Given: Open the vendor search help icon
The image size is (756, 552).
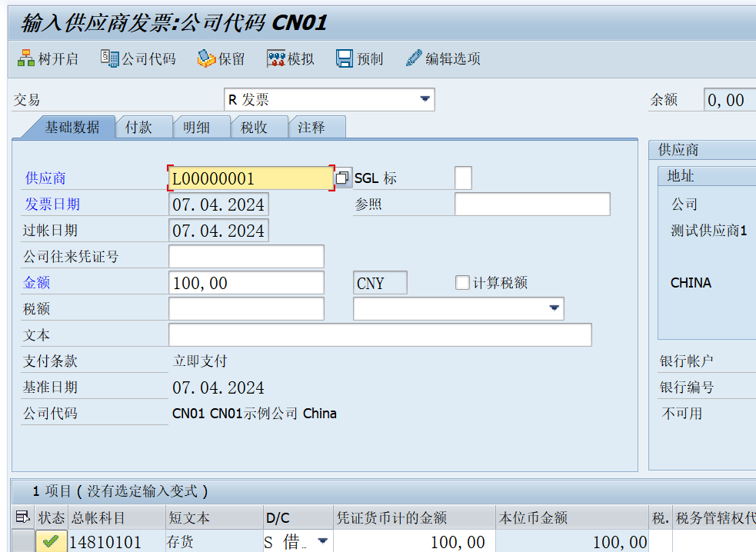Looking at the screenshot, I should 341,178.
